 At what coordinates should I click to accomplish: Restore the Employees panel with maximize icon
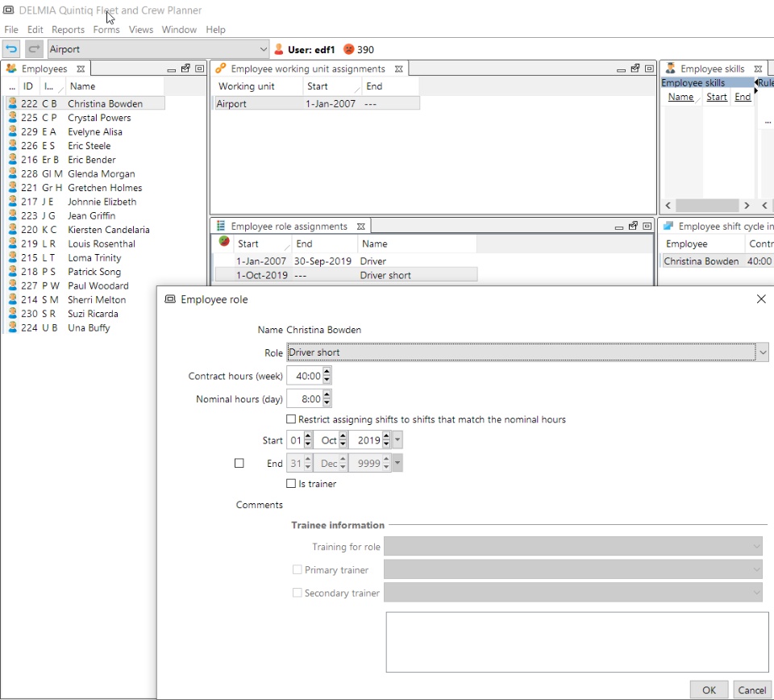point(199,69)
